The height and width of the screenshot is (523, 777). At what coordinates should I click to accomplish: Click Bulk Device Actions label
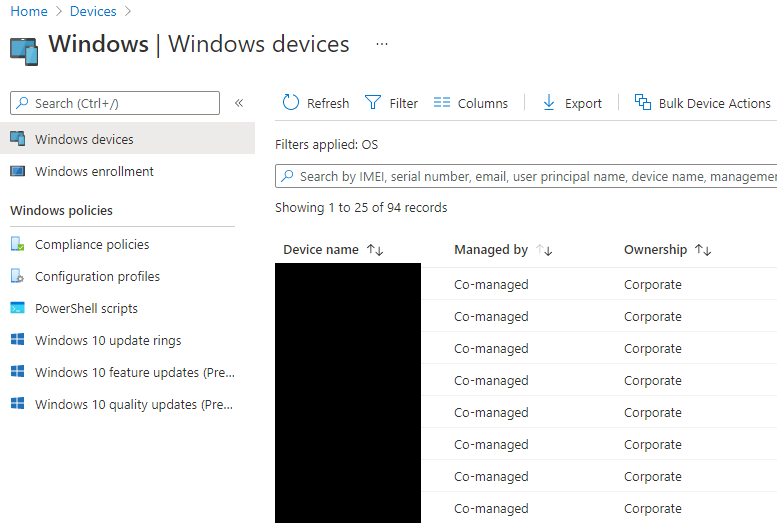tap(715, 103)
